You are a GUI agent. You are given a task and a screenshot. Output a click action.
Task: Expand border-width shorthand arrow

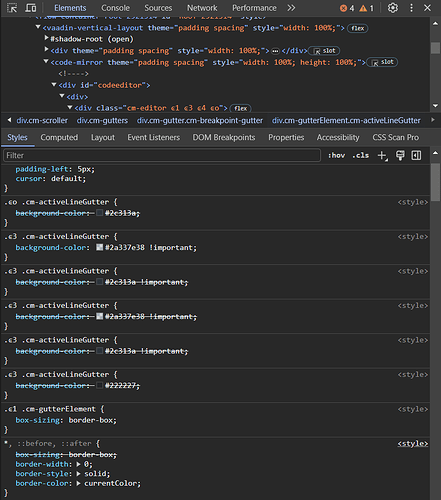[x=78, y=464]
